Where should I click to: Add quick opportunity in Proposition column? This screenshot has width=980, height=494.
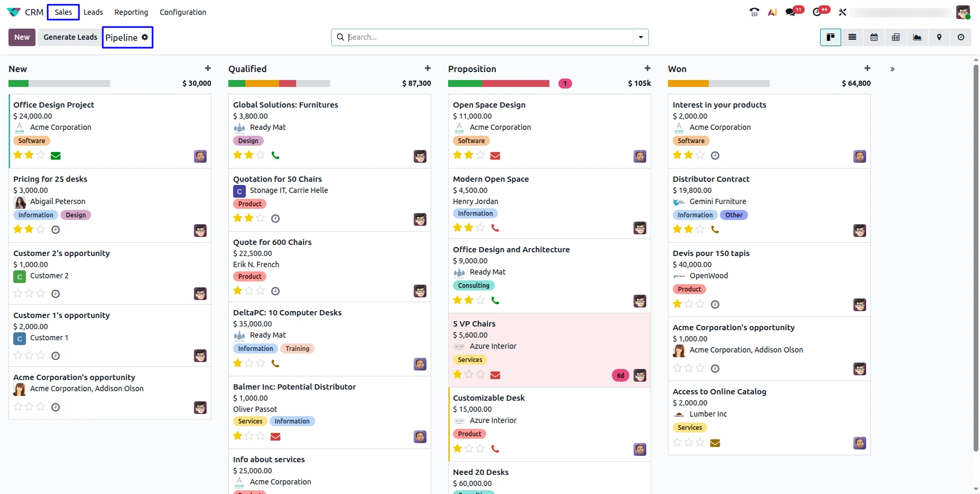(x=647, y=68)
